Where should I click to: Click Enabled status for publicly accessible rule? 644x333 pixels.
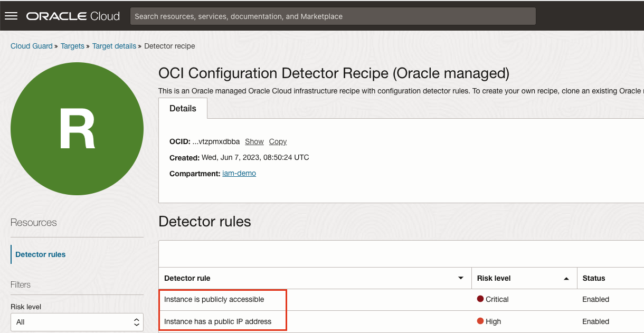[x=595, y=299]
